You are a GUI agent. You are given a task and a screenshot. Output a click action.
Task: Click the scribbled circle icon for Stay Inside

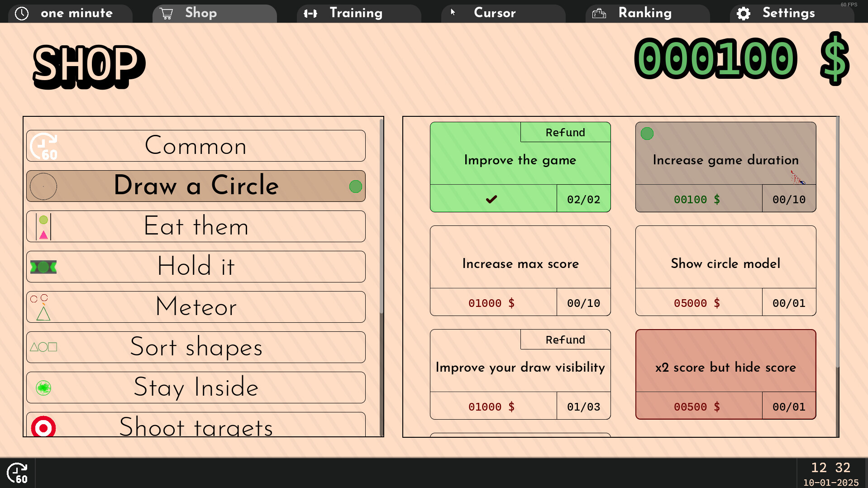click(43, 388)
